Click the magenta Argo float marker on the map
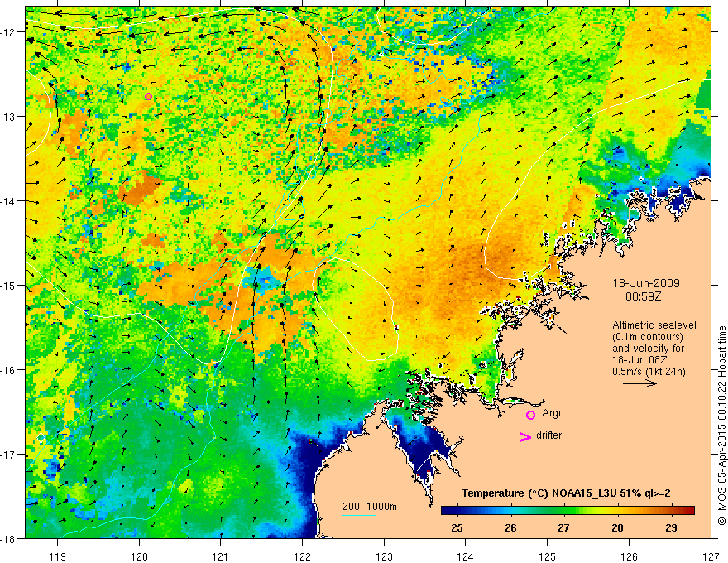Screen dimensions: 728x563 148,97
